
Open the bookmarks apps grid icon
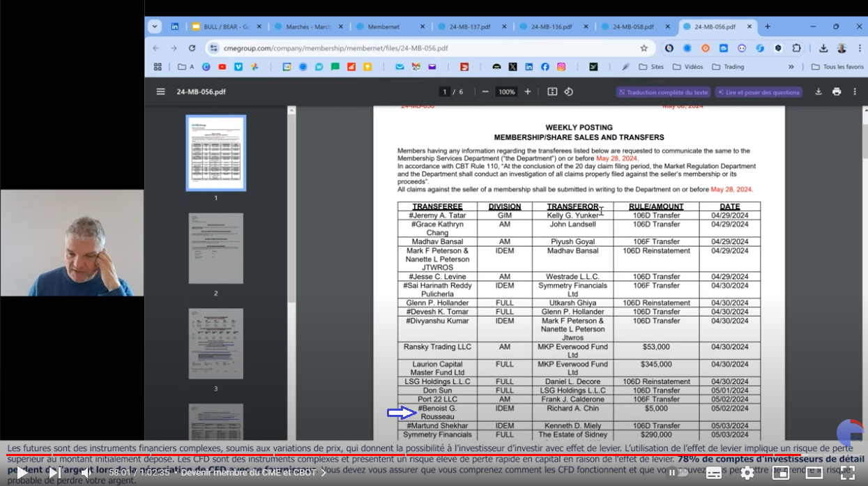tap(158, 67)
